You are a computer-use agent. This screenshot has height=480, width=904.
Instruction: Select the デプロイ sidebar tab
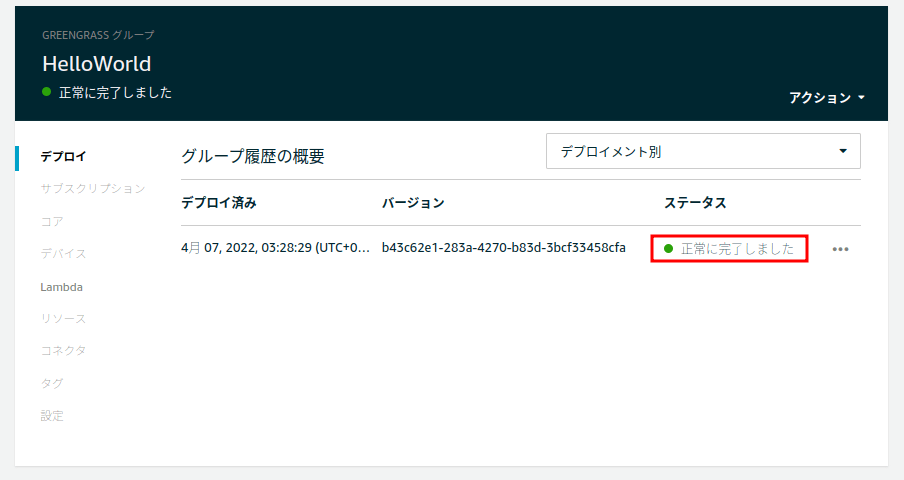point(63,156)
